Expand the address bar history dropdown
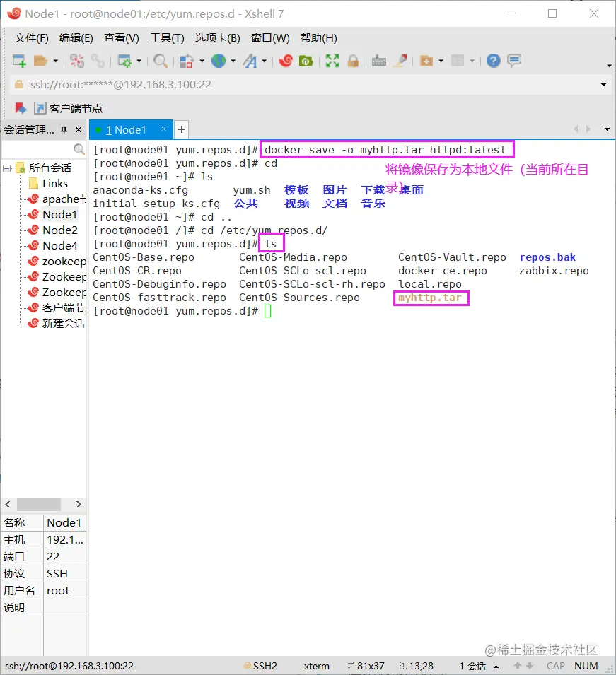 [x=603, y=85]
